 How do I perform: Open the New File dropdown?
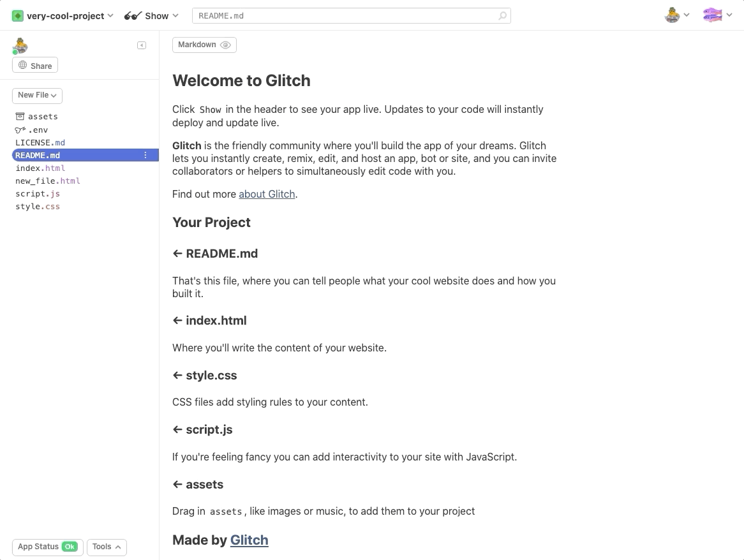coord(37,95)
